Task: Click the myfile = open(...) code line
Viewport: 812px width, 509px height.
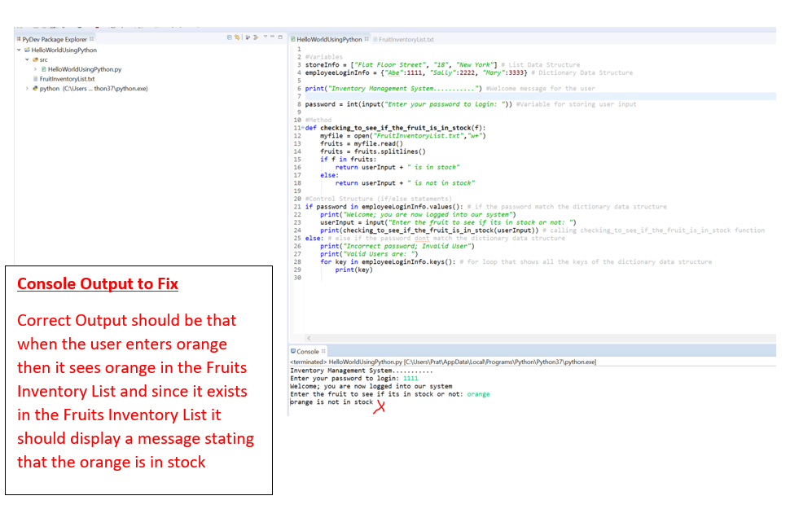Action: [403, 136]
